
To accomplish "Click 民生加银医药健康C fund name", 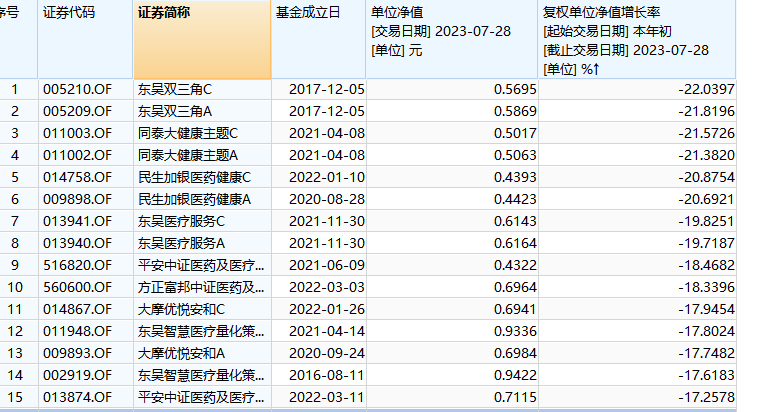I will point(194,177).
